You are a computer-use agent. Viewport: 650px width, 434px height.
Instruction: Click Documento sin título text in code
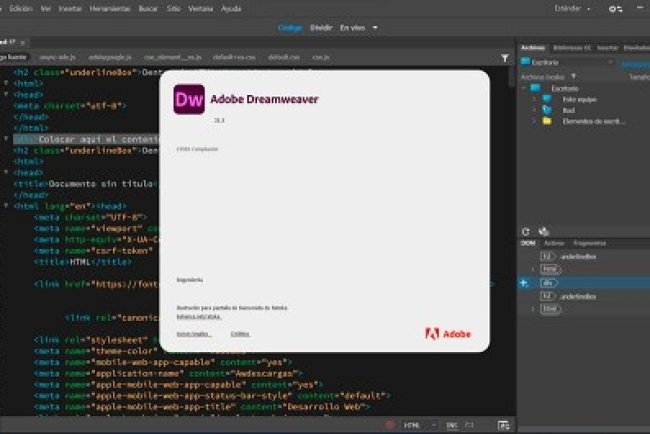101,184
